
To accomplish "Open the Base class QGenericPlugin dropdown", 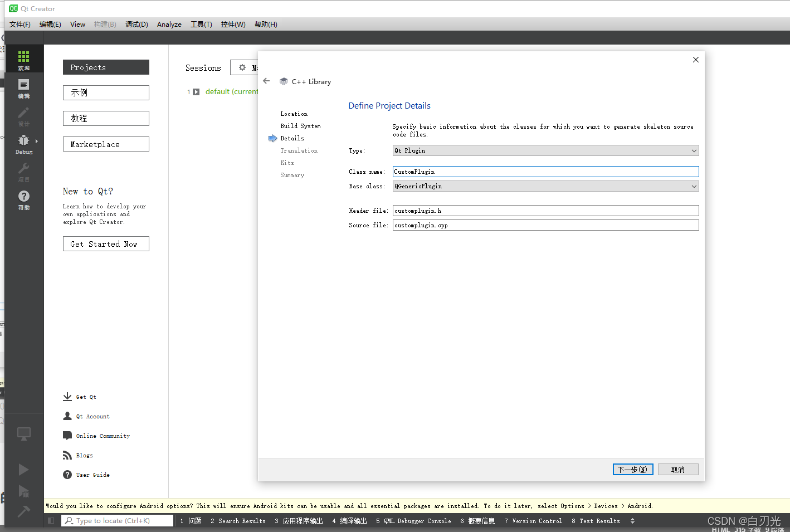I will [545, 186].
